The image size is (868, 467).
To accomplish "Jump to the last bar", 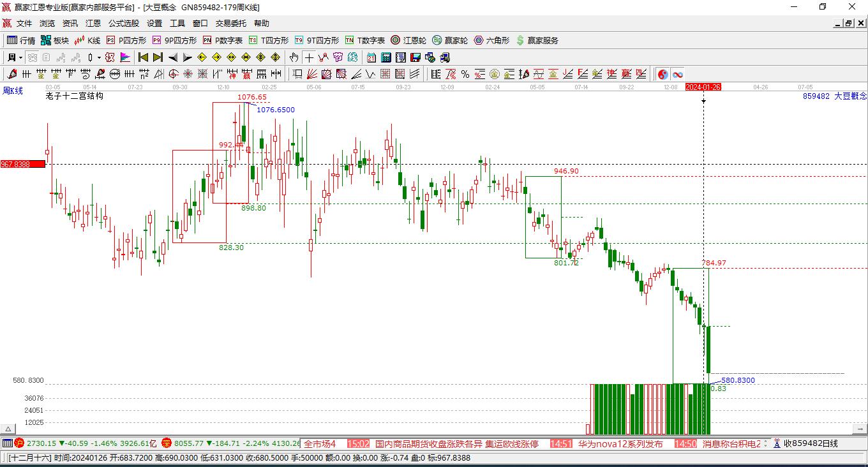I will (x=158, y=57).
